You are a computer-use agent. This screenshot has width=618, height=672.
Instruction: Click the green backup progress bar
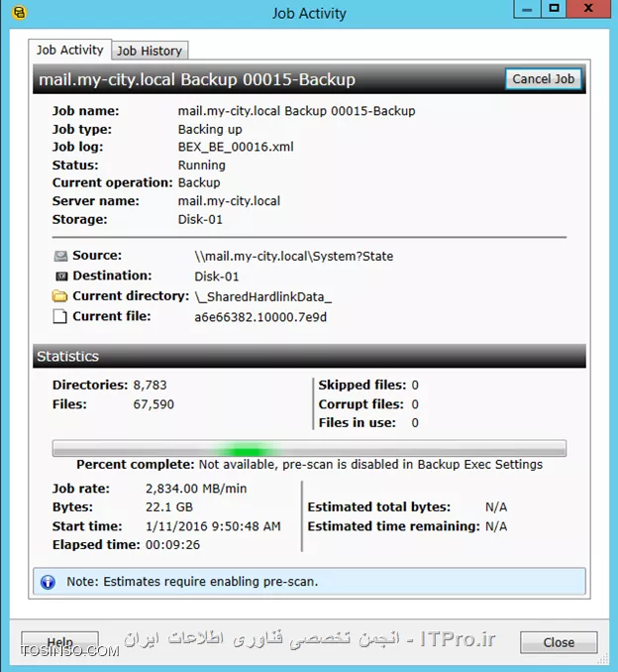click(x=309, y=448)
